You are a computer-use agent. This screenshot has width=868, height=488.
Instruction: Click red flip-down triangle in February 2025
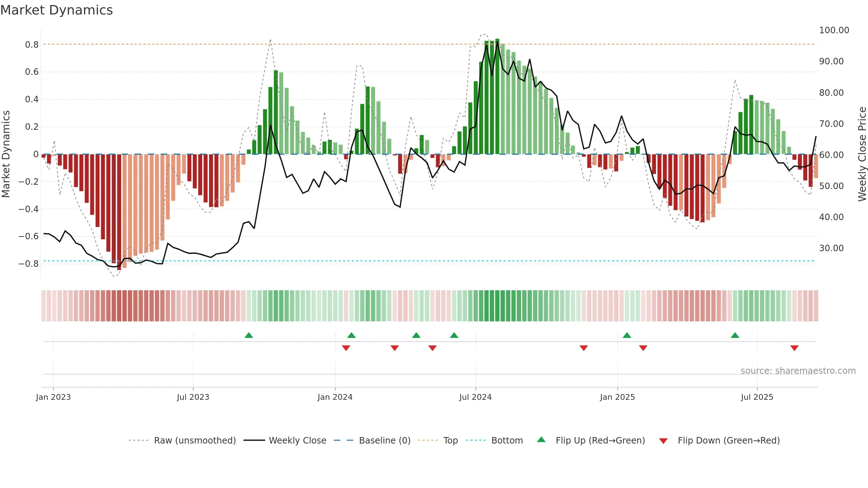pos(643,348)
